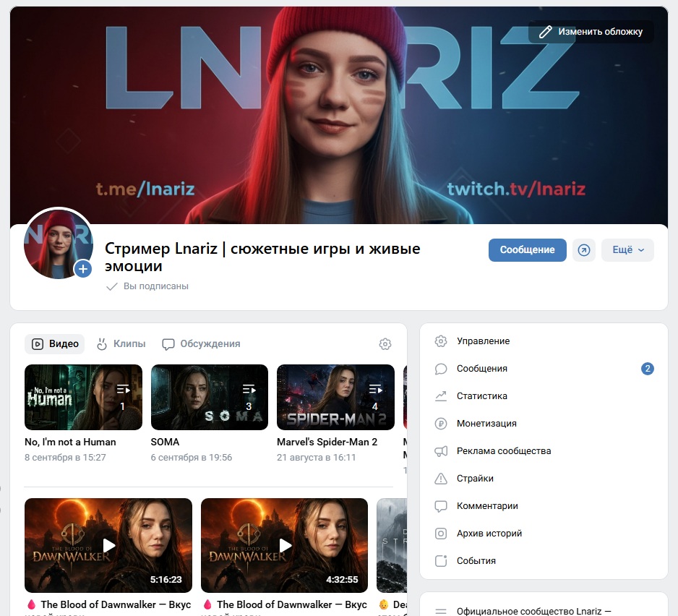Play the 4:32:55 Dawnwalker video

point(285,545)
